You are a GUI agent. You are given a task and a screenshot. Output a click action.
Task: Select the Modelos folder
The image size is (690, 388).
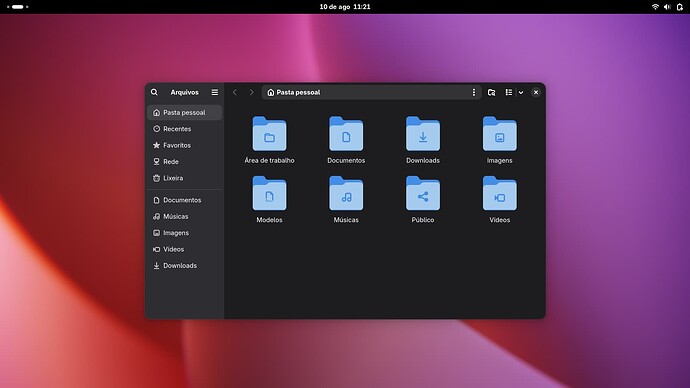click(x=269, y=199)
